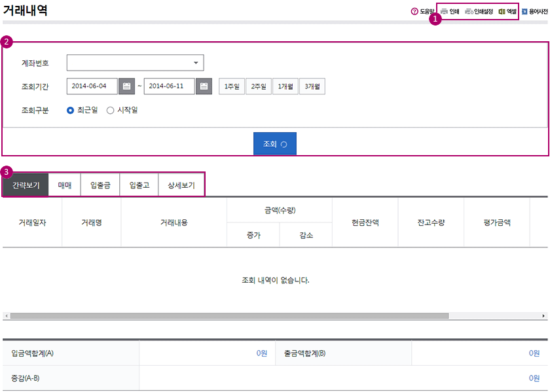Click the 입금액합계(A) label

click(x=32, y=353)
